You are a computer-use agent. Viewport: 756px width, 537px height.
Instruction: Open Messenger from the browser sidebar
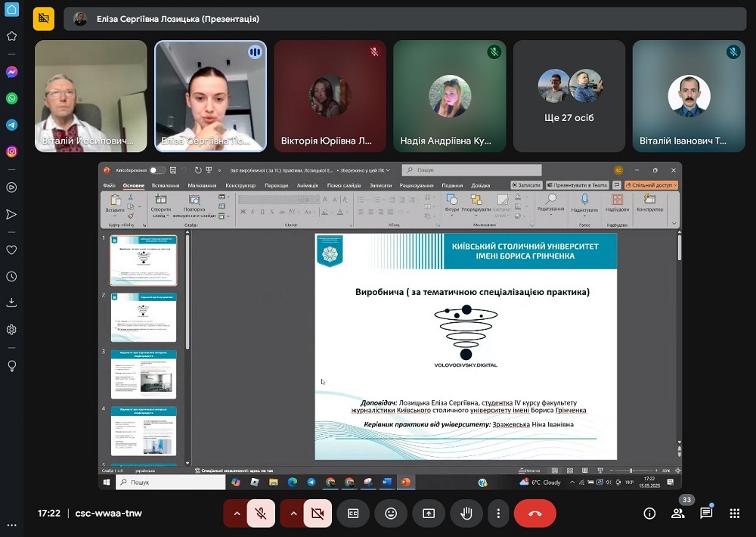[x=11, y=72]
